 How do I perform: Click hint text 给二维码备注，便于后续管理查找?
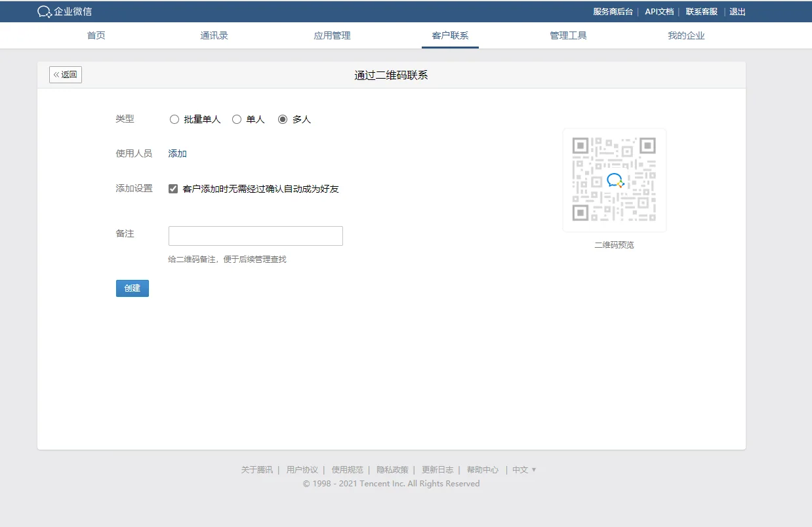[x=228, y=260]
